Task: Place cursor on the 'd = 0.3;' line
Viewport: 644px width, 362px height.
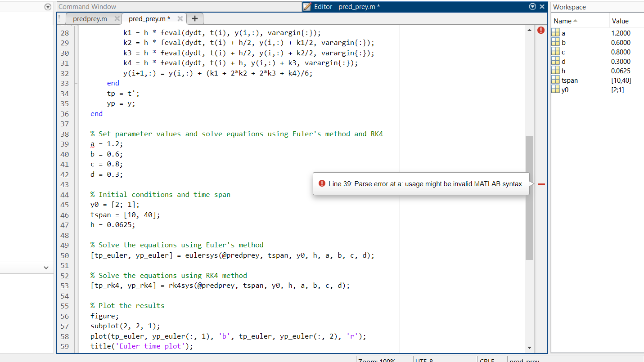Action: tap(107, 174)
